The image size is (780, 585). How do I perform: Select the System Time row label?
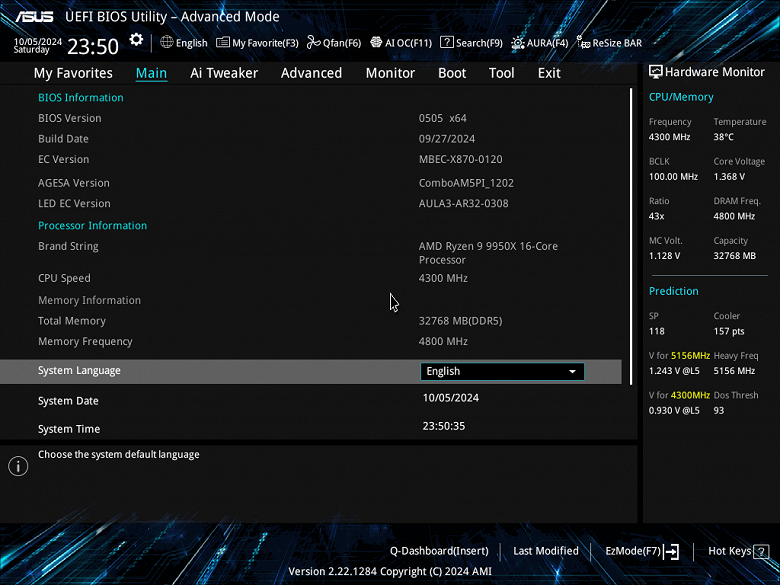[69, 429]
